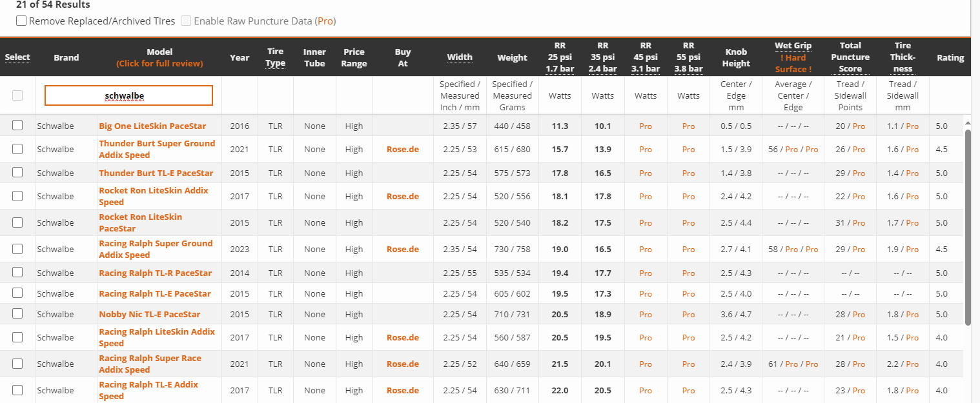Click Width column header
This screenshot has width=980, height=403.
coord(460,57)
